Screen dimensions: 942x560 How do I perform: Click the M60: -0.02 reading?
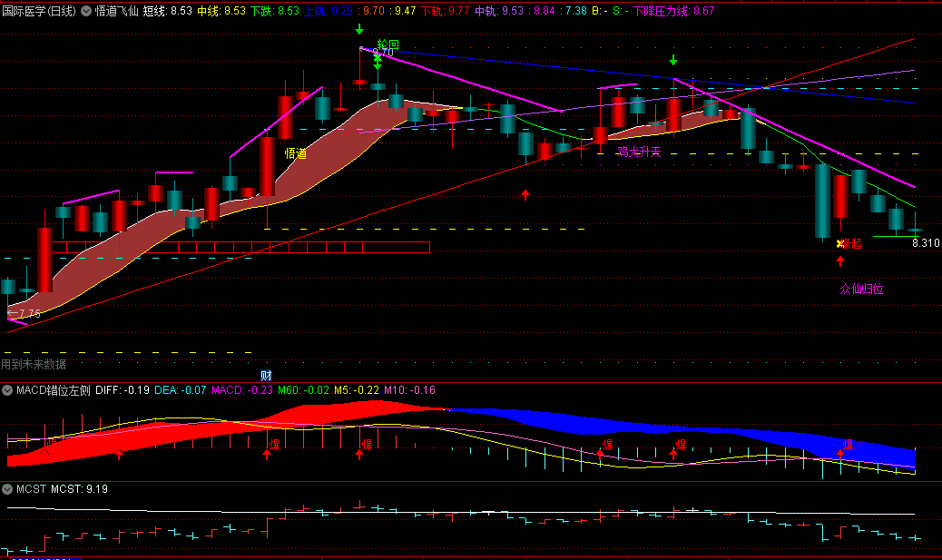pyautogui.click(x=303, y=390)
